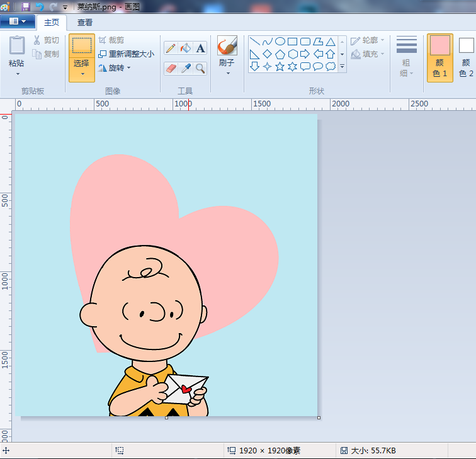Image resolution: width=476 pixels, height=459 pixels.
Task: Select the five-point star shape
Action: [280, 66]
